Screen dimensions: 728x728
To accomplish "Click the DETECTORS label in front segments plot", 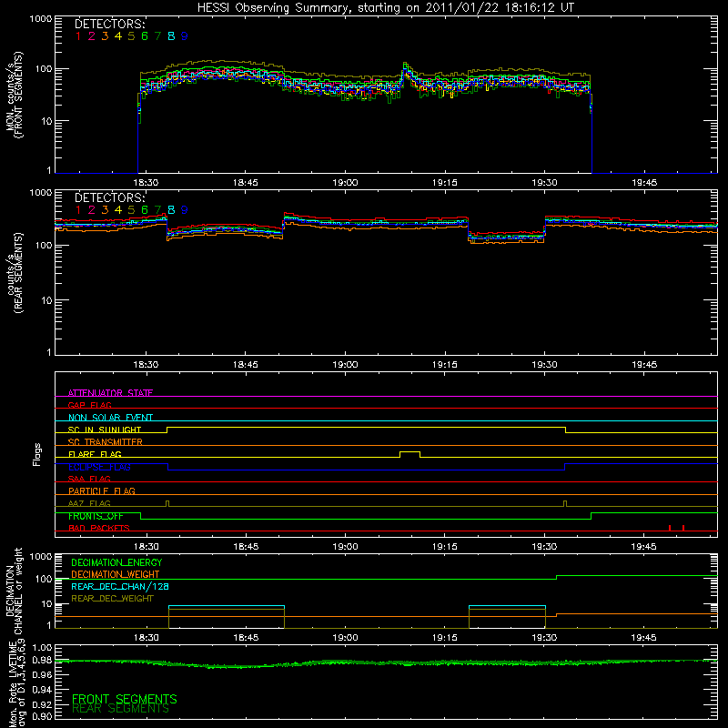I will [110, 25].
